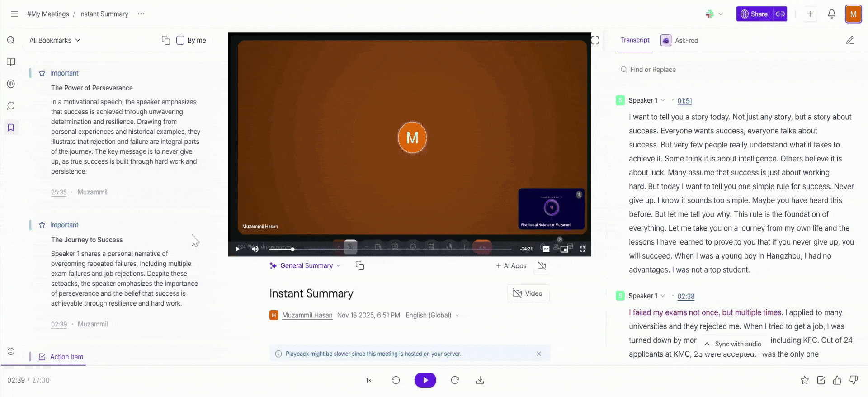Click the copy bookmarks icon beside By me
The height and width of the screenshot is (397, 868).
pyautogui.click(x=166, y=40)
